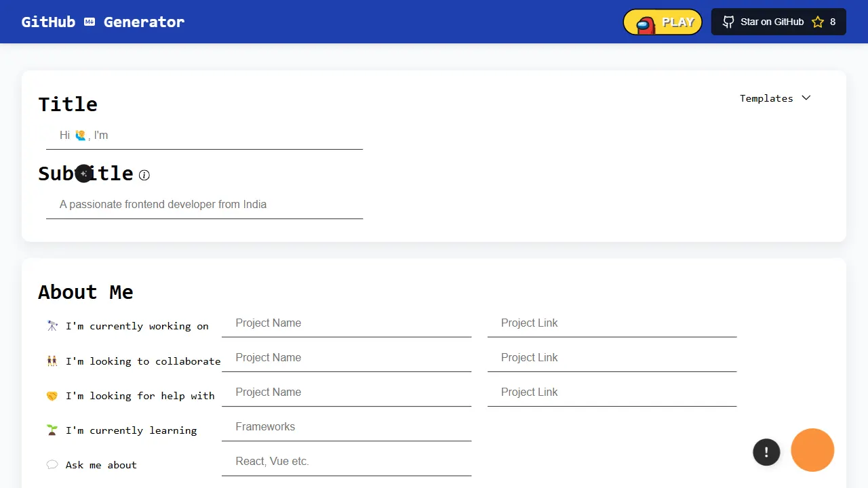868x488 pixels.
Task: Click the PLAY button
Action: coord(663,22)
